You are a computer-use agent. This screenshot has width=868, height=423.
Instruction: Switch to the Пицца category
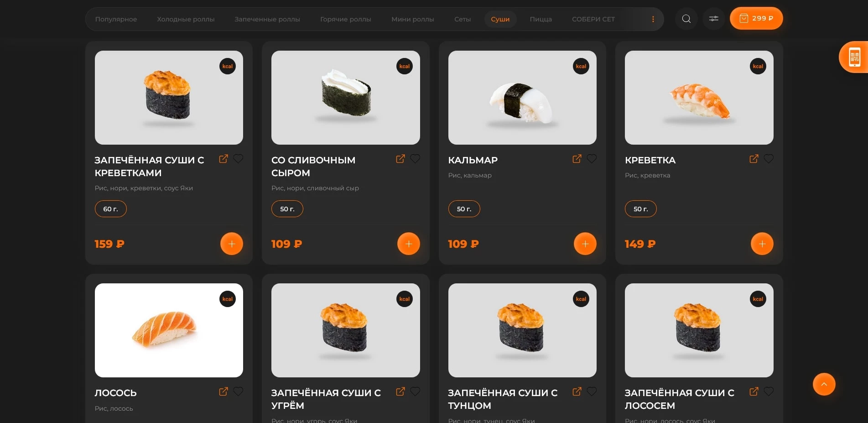coord(541,19)
